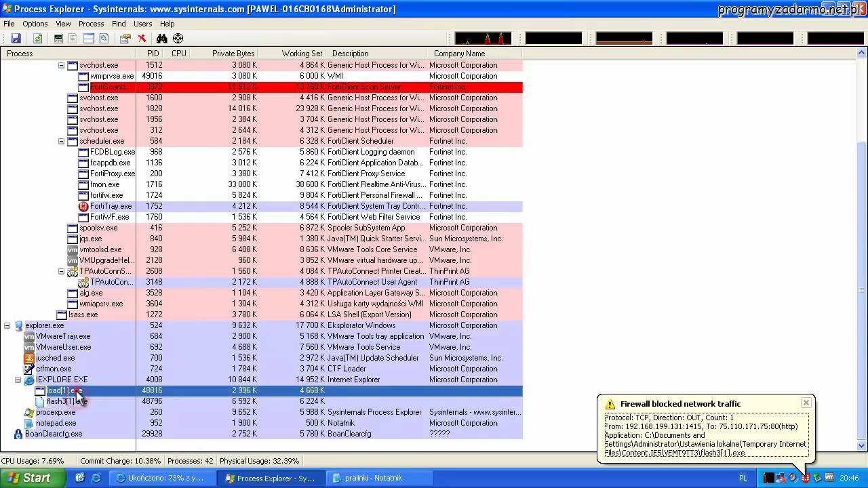Select the explorer.exe process icon
This screenshot has height=488, width=868.
(18, 325)
